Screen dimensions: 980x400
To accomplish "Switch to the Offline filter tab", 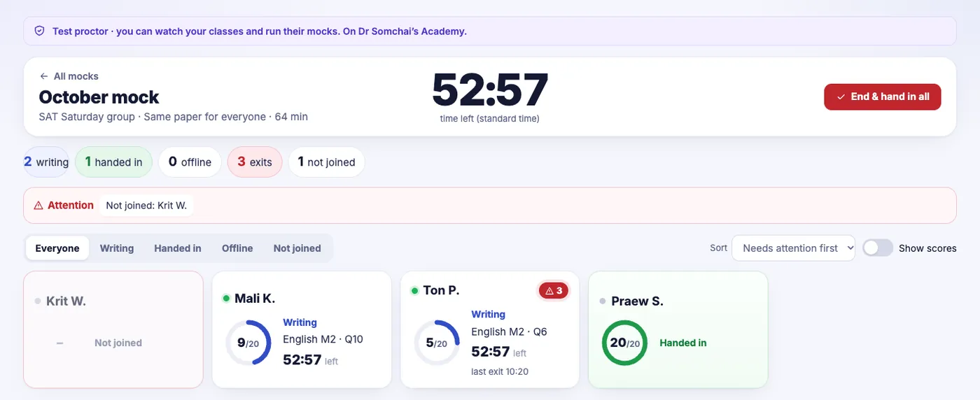I will (x=237, y=248).
